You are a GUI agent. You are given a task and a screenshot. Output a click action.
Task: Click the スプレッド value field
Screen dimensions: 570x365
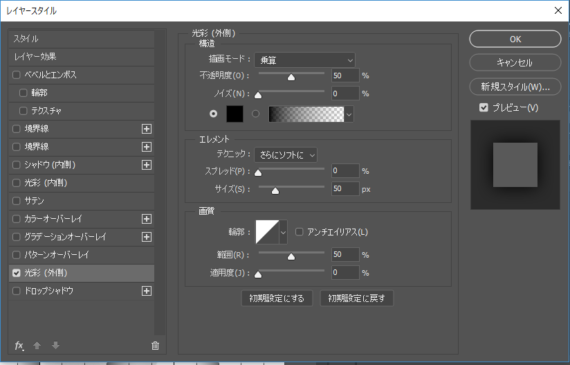pyautogui.click(x=345, y=171)
